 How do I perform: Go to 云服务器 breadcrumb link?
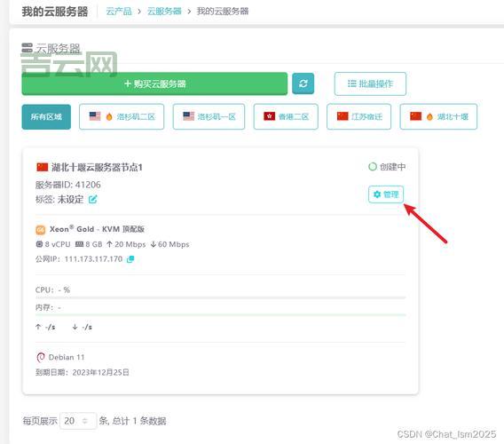click(164, 12)
